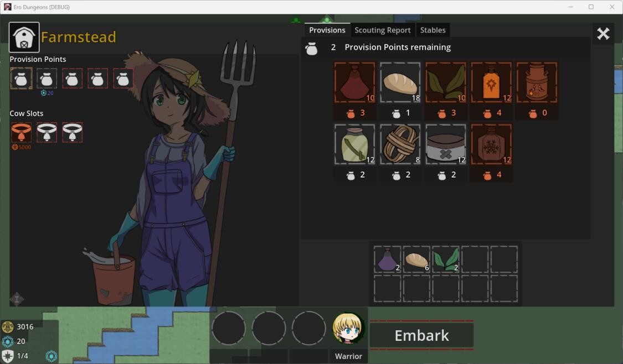Close the Farmstead panel
The width and height of the screenshot is (623, 364).
(603, 33)
